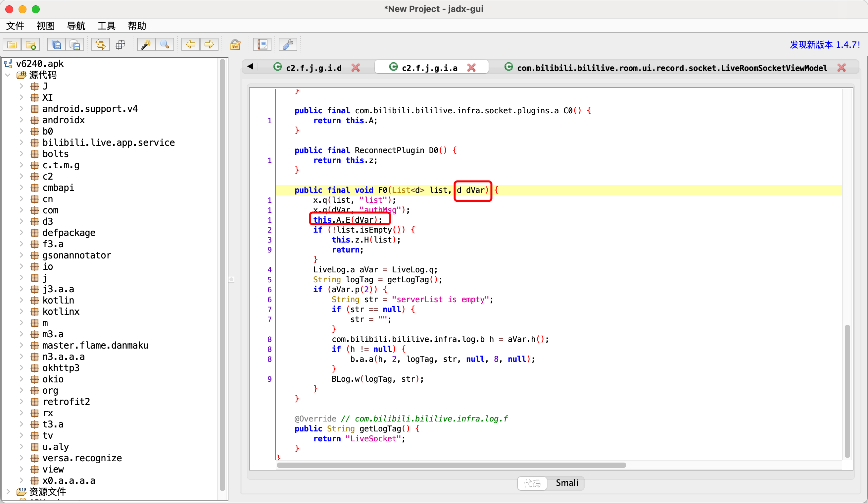
Task: Open the 帮助 menu
Action: (x=137, y=26)
